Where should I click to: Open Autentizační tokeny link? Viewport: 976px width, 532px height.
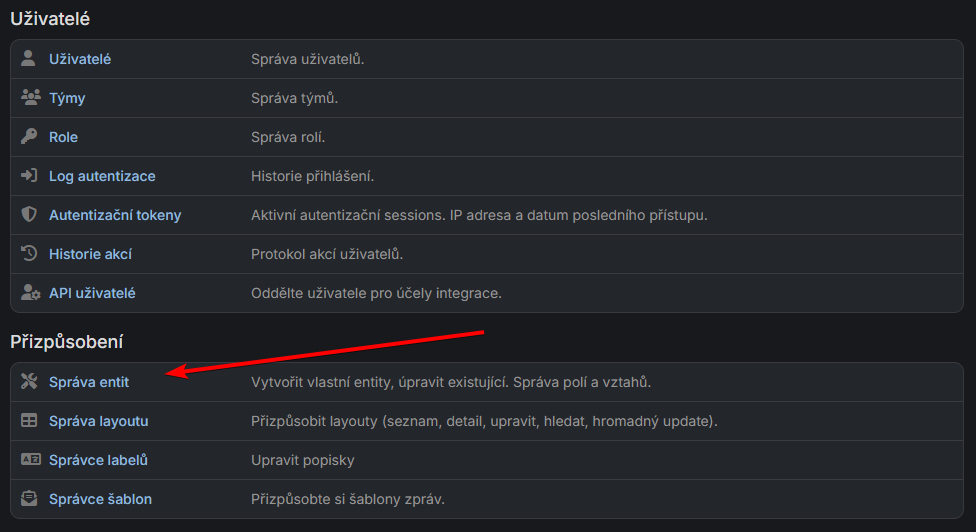115,215
